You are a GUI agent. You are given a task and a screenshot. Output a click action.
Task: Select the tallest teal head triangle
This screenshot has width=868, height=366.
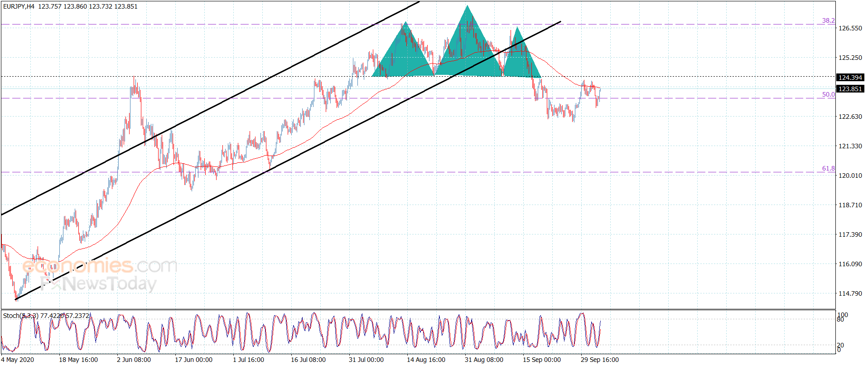point(468,50)
